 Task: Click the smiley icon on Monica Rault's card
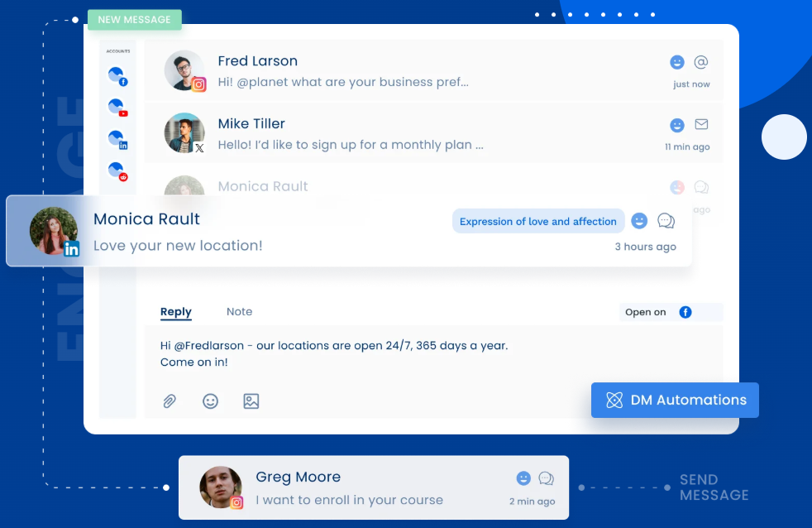click(x=639, y=221)
